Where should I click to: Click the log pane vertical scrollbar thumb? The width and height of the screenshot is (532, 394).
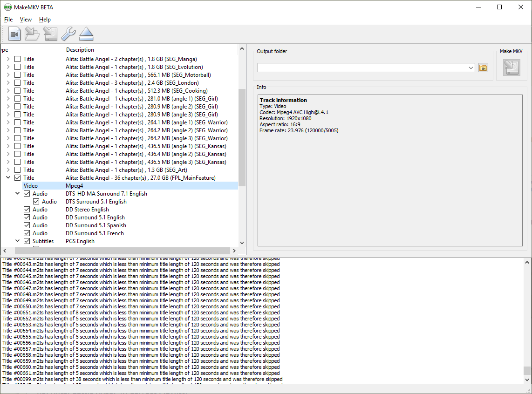pos(526,370)
